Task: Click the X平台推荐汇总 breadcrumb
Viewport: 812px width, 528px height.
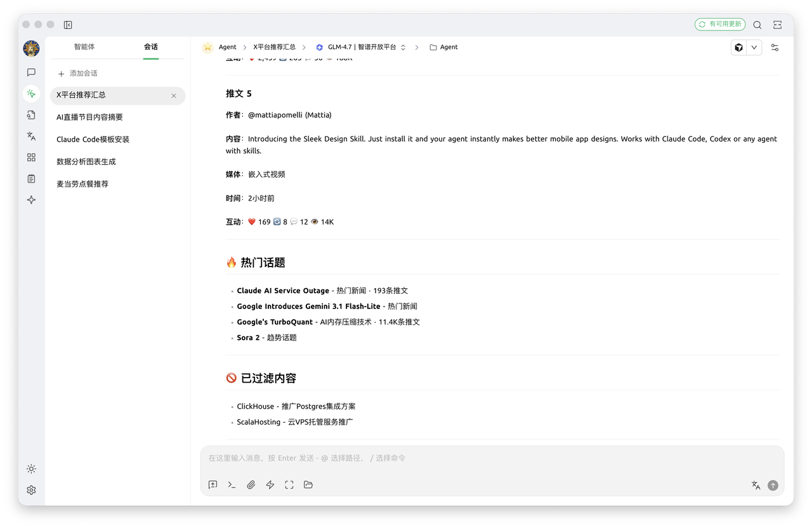Action: (x=275, y=47)
